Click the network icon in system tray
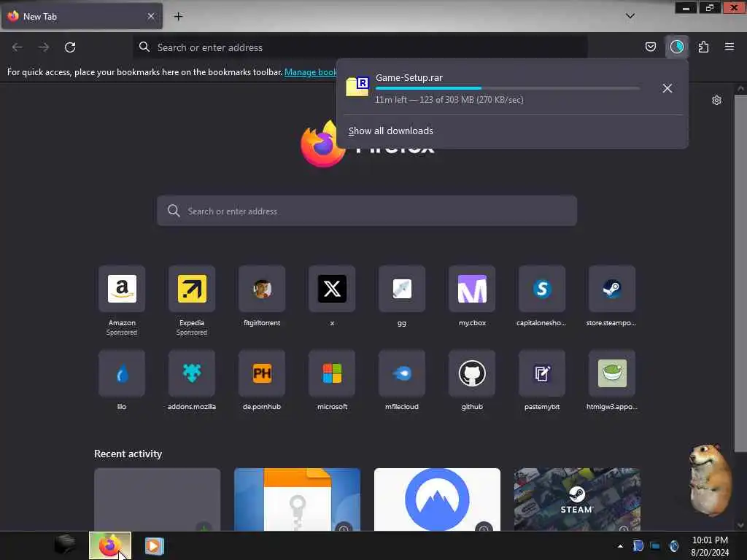The height and width of the screenshot is (560, 747). (656, 546)
